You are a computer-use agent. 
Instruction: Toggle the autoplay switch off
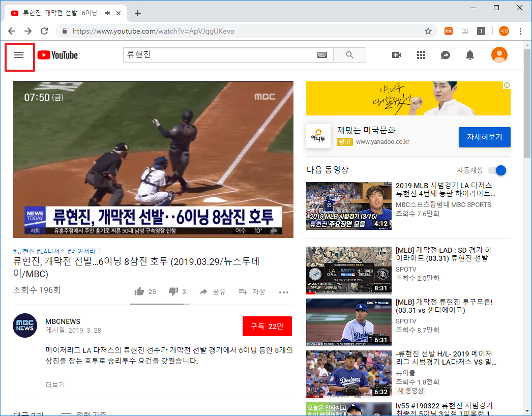(497, 170)
